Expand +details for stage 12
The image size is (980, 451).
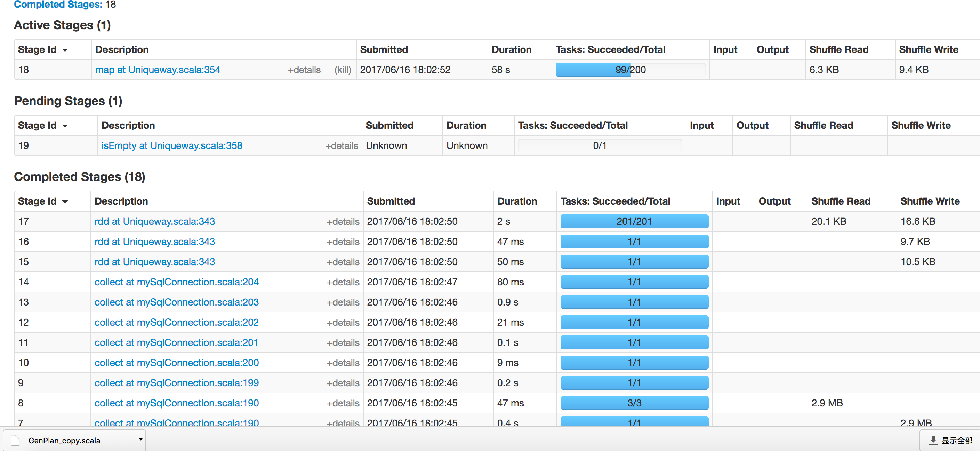[343, 322]
